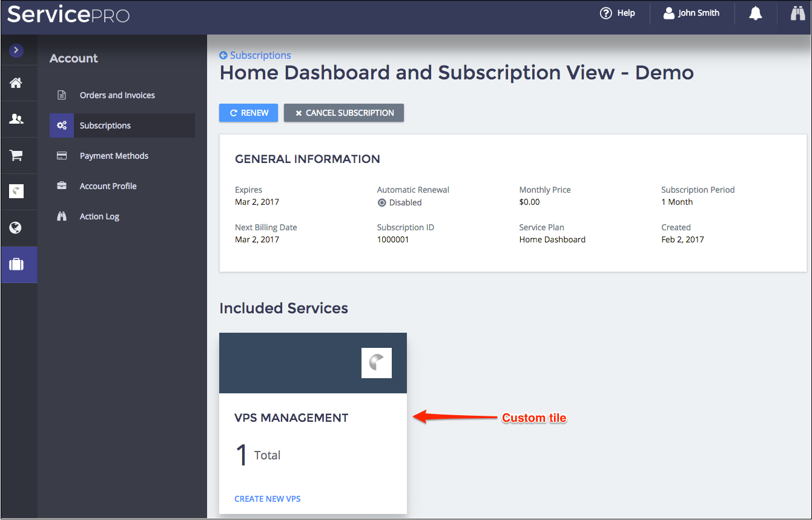Open the notifications bell
This screenshot has width=812, height=520.
click(x=755, y=13)
